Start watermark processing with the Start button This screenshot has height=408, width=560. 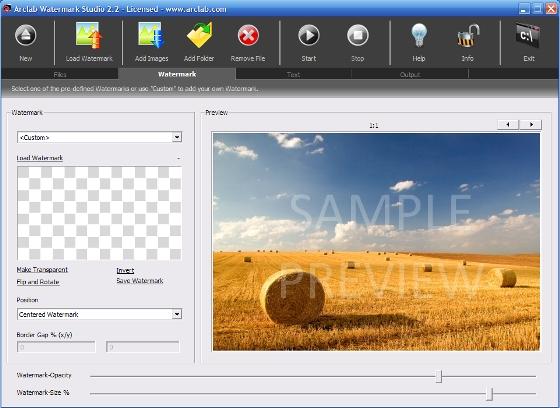coord(309,35)
